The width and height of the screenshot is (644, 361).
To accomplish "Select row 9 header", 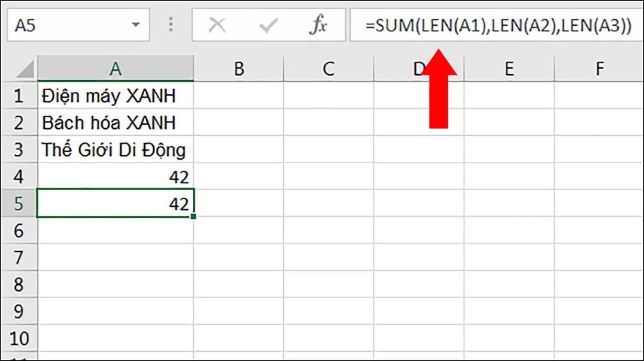I will 18,311.
